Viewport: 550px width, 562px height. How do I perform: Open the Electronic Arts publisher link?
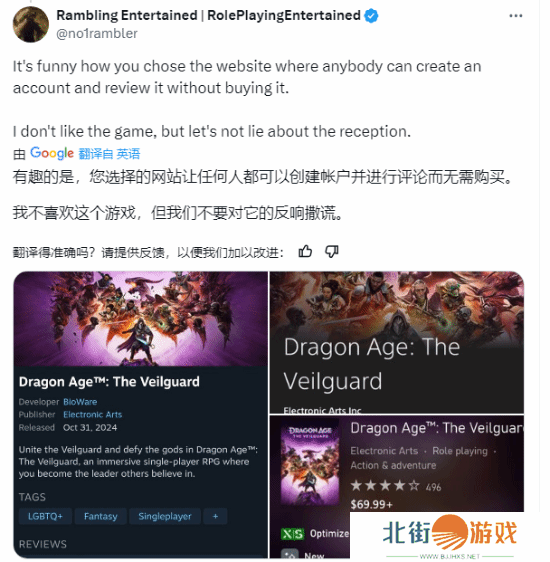[93, 415]
